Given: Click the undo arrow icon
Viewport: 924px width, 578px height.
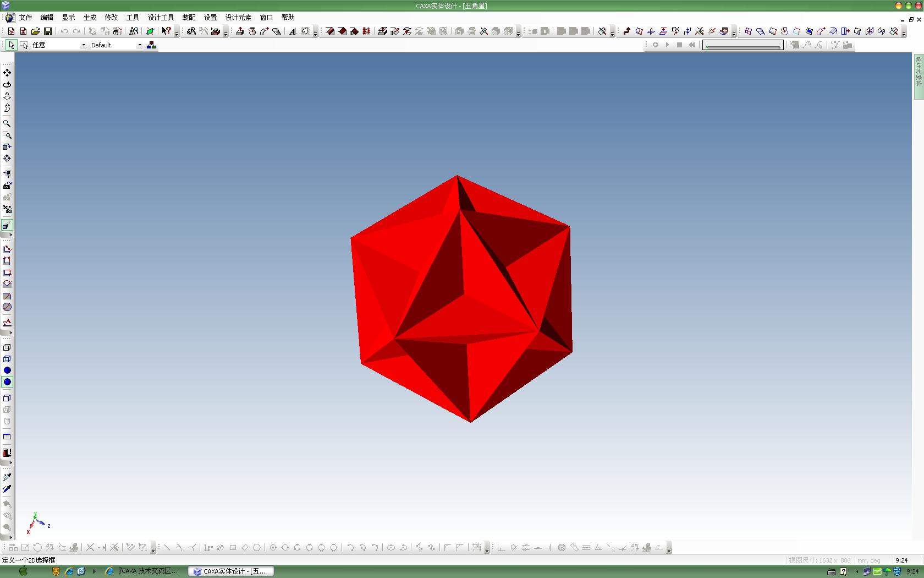Looking at the screenshot, I should coord(64,31).
